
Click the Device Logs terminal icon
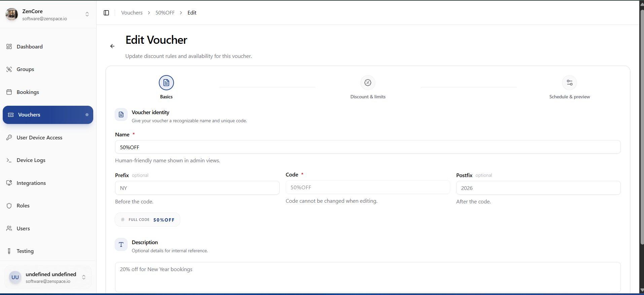pos(9,160)
